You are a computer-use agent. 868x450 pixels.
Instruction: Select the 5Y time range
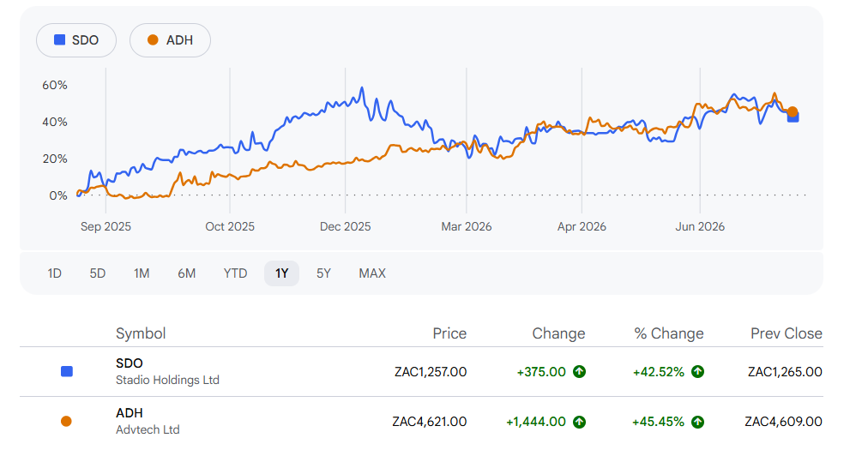pyautogui.click(x=323, y=273)
